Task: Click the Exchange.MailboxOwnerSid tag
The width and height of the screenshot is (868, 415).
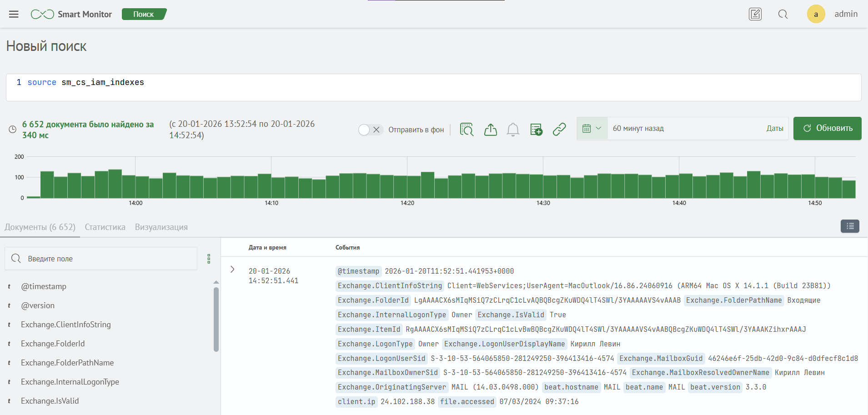Action: (388, 373)
